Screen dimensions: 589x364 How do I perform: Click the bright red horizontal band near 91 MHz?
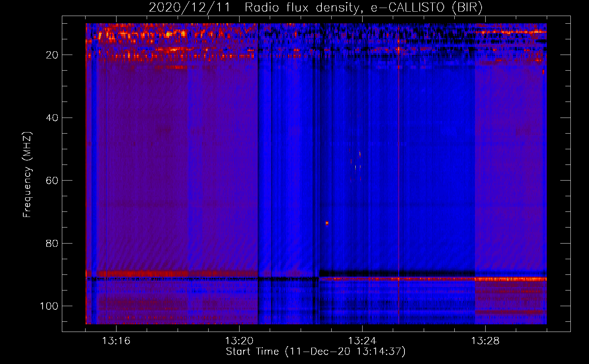coord(432,279)
